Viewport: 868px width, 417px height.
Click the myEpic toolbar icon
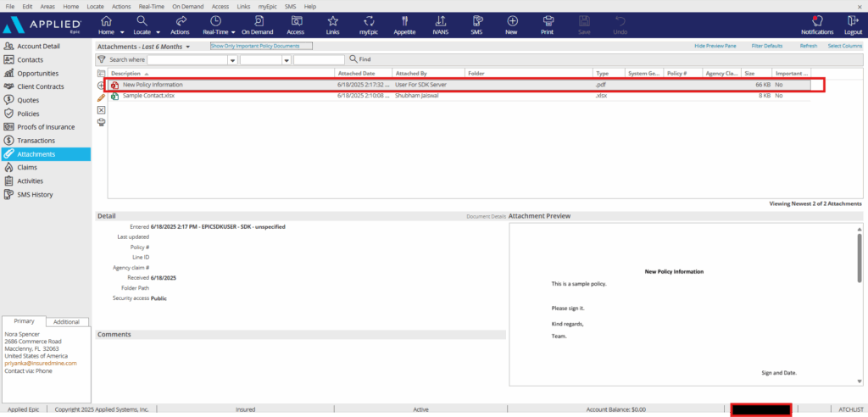(368, 21)
